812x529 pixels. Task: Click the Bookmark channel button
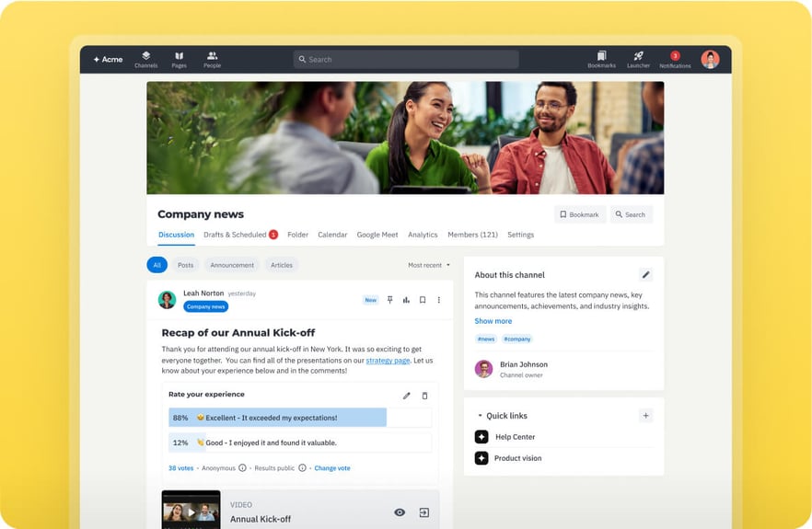[x=580, y=214]
